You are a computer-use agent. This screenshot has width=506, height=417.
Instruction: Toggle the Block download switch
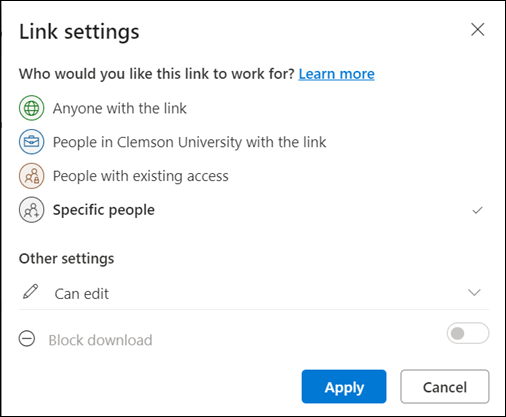point(468,333)
